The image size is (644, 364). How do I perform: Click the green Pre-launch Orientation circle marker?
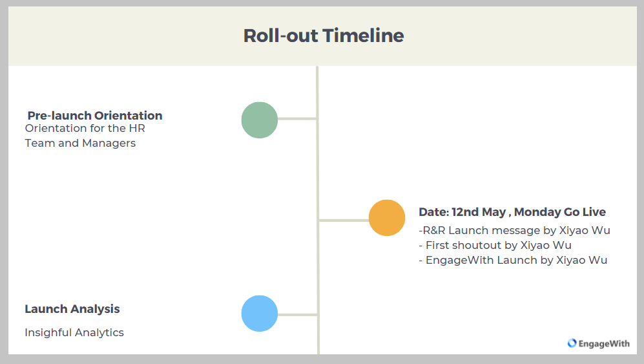pos(260,120)
